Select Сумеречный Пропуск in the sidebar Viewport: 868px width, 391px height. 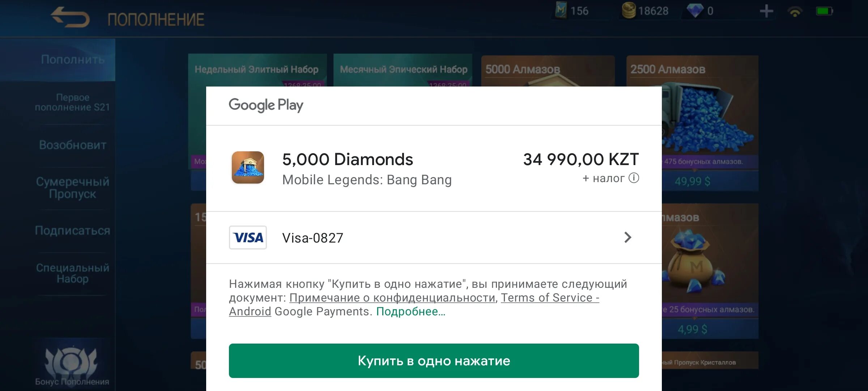coord(72,188)
